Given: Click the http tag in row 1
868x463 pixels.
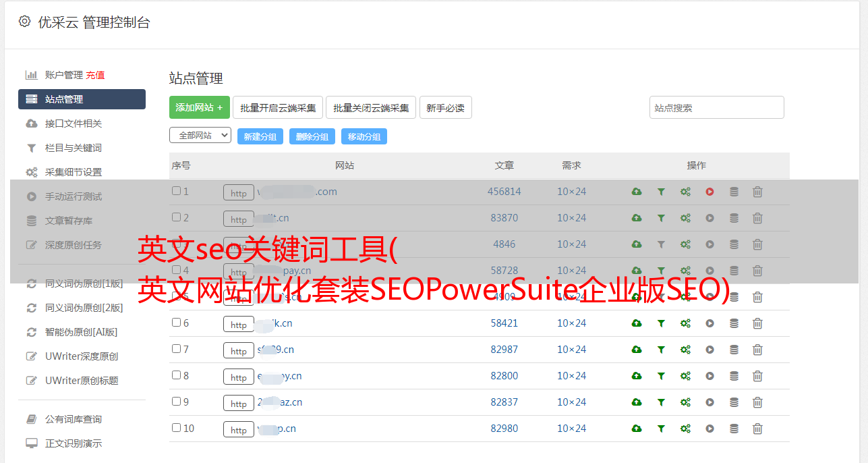Looking at the screenshot, I should click(x=239, y=192).
